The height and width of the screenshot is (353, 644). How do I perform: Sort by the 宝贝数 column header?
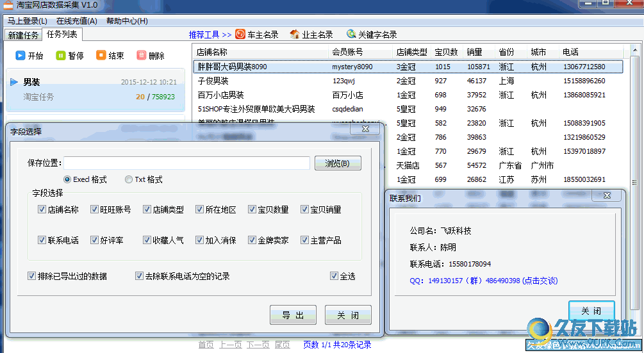447,52
